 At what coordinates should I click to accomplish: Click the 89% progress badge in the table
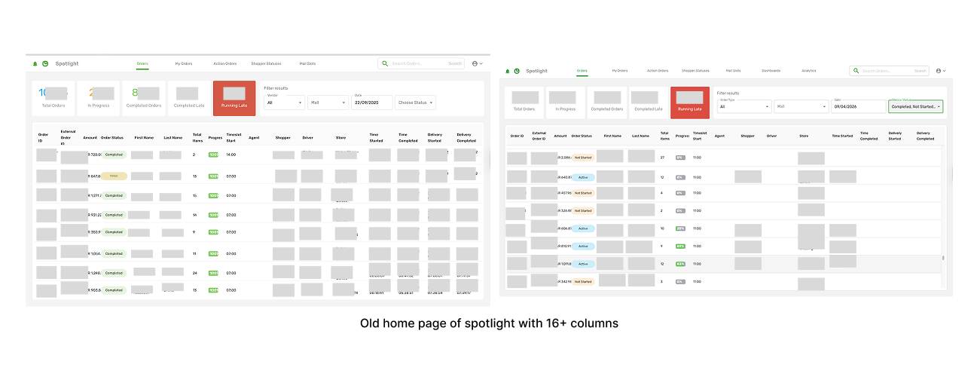[680, 246]
